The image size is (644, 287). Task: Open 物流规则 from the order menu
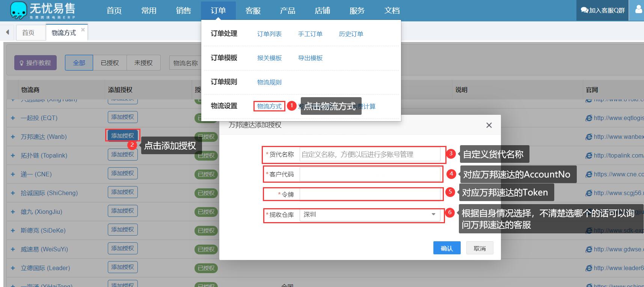click(x=269, y=82)
